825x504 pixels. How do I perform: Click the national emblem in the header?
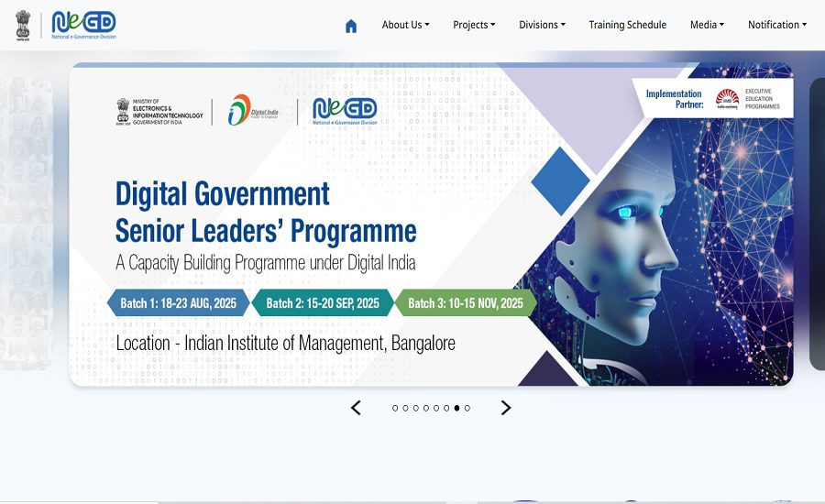(x=23, y=26)
